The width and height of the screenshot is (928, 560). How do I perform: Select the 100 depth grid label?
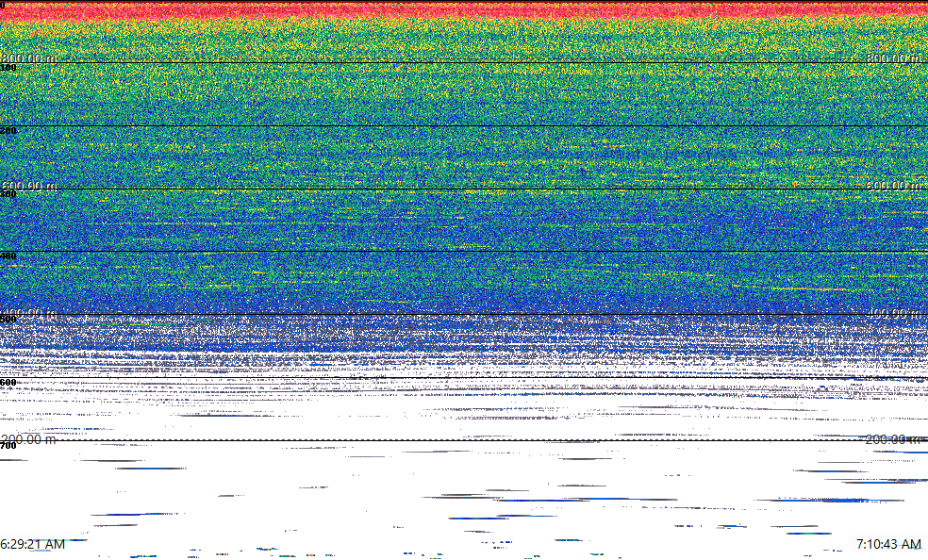(x=8, y=68)
